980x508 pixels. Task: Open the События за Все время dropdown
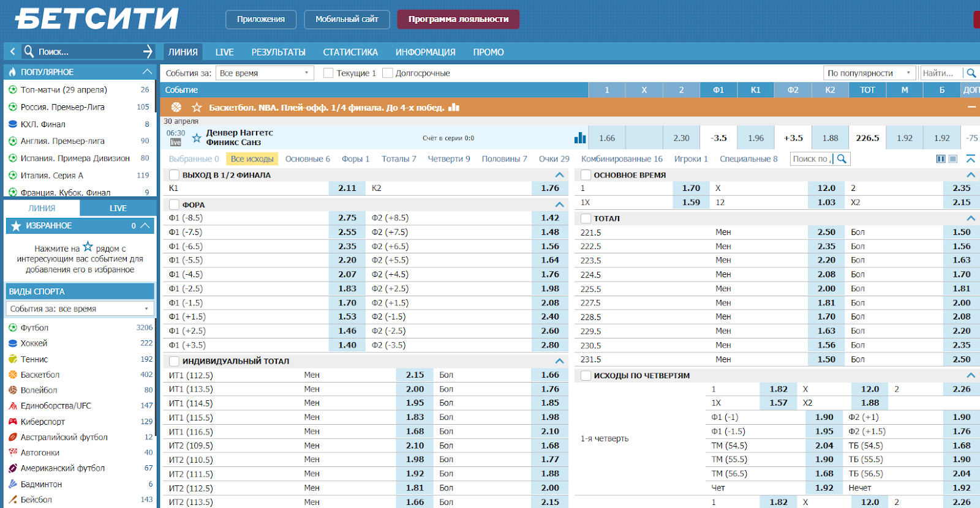pyautogui.click(x=265, y=73)
